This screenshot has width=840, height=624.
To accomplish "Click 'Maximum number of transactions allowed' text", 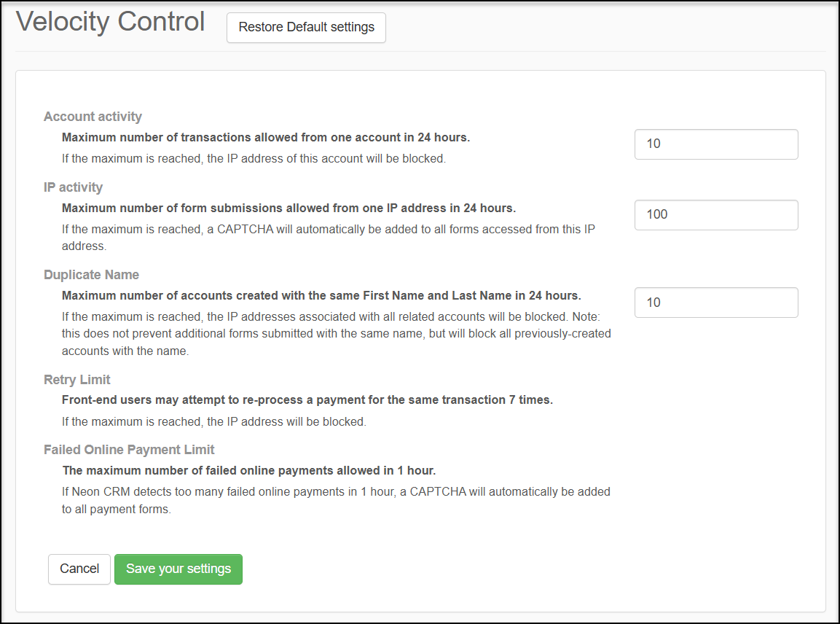I will point(266,137).
